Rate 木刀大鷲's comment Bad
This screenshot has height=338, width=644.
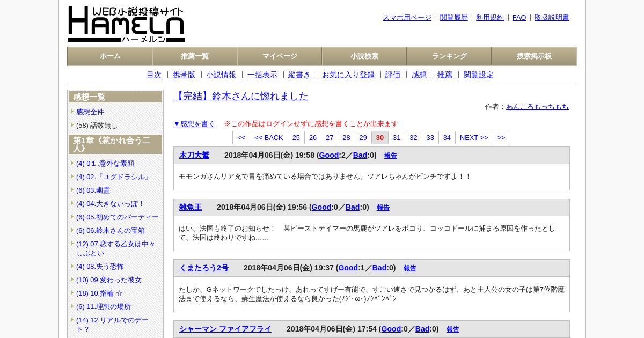tap(360, 155)
